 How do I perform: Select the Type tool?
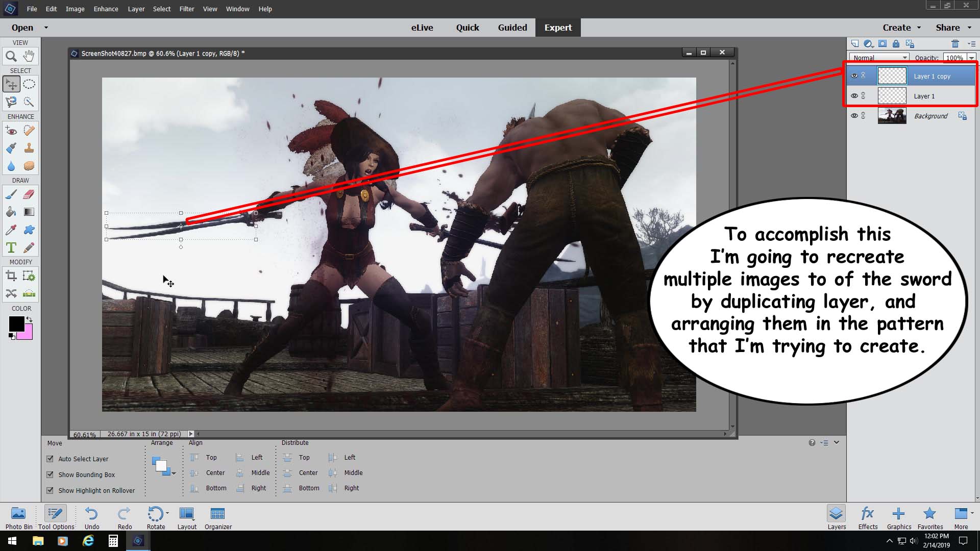[11, 248]
